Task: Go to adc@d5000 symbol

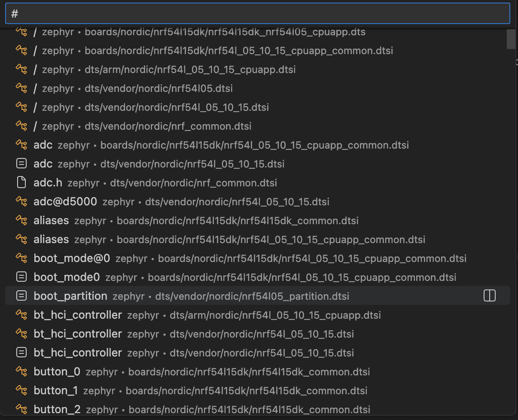Action: click(x=257, y=202)
